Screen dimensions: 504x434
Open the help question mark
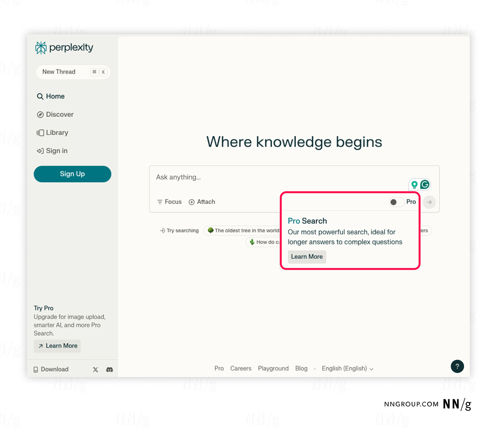coord(457,366)
